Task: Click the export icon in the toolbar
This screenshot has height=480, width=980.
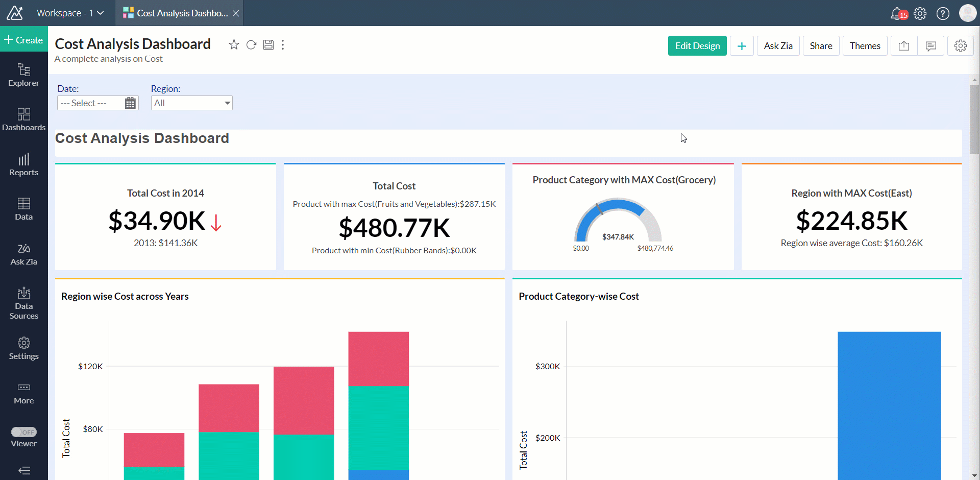Action: point(904,46)
